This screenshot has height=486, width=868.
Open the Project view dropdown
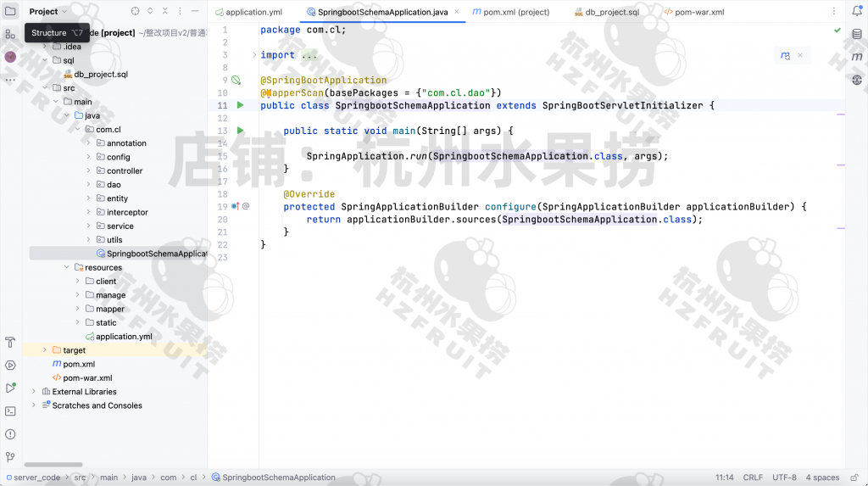coord(47,12)
